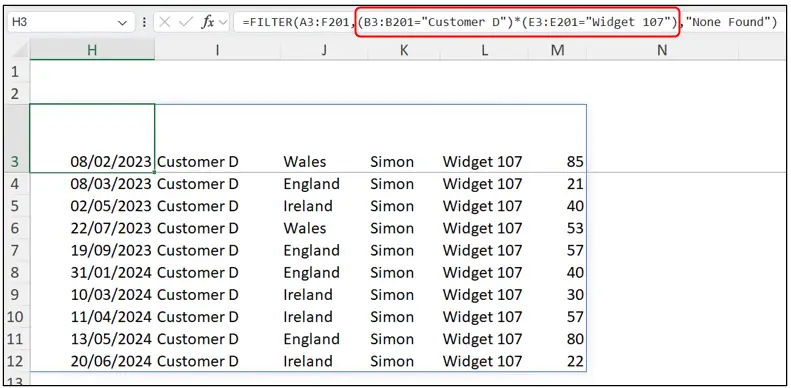This screenshot has width=791, height=388.
Task: Open the Name Box dropdown arrow
Action: 122,23
